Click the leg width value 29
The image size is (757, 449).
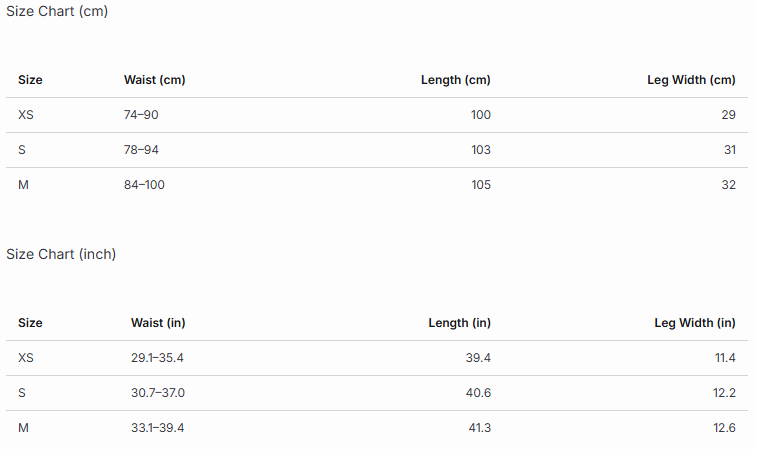[x=729, y=115]
